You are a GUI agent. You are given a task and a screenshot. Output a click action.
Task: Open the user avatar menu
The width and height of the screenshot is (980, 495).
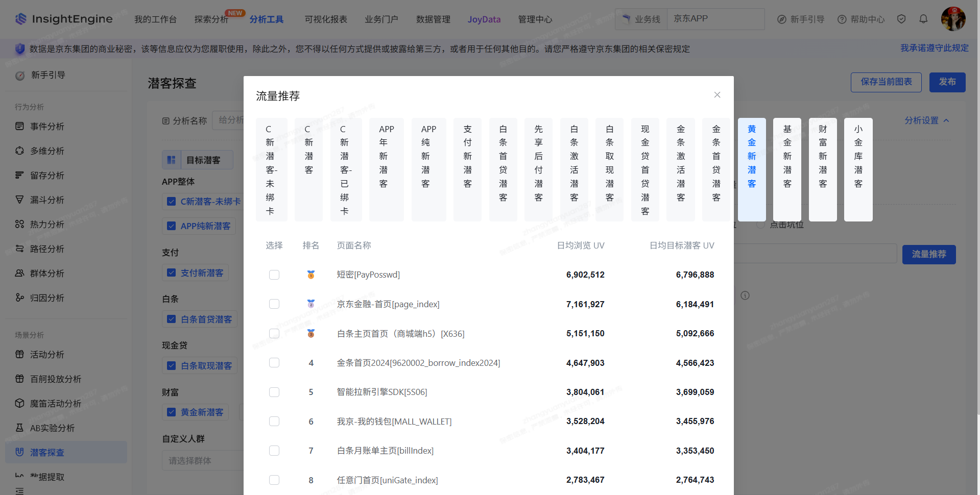point(953,19)
